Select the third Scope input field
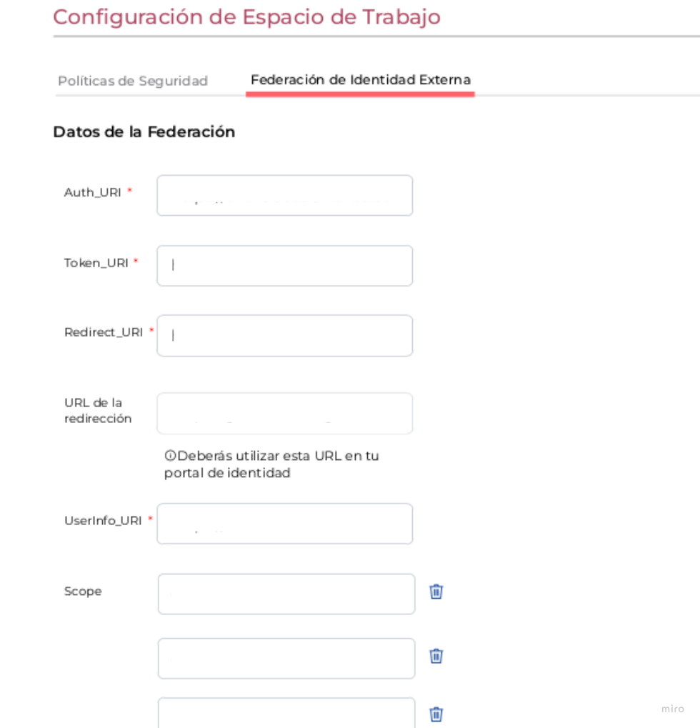The image size is (700, 728). point(286,713)
